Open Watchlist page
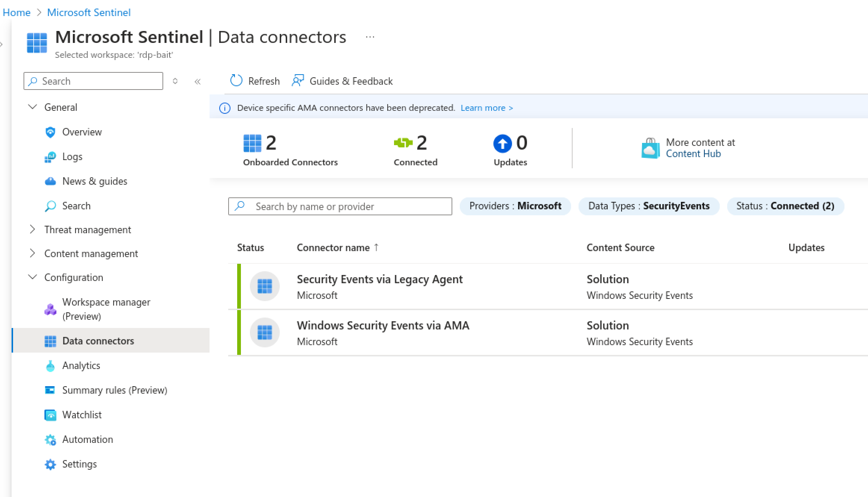Image resolution: width=868 pixels, height=497 pixels. (82, 415)
